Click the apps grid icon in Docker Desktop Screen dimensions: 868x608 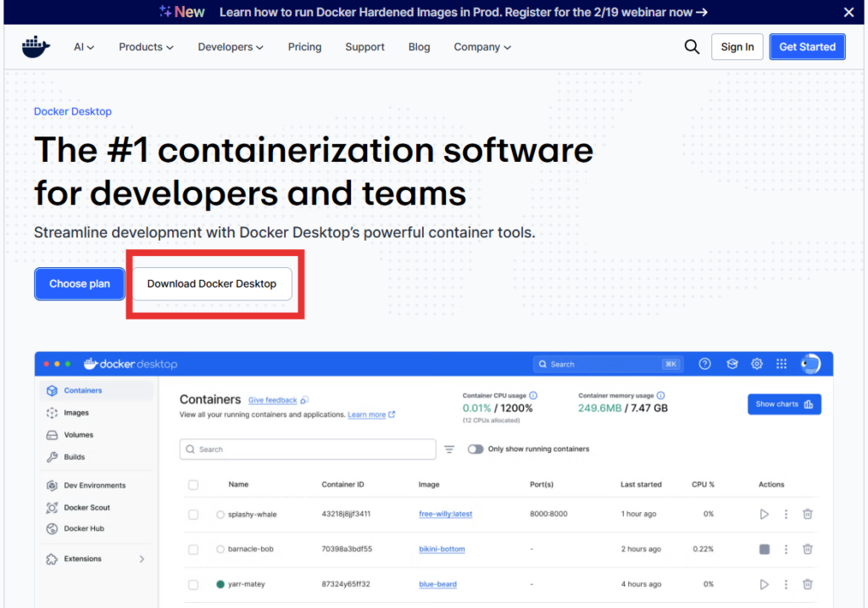coord(782,364)
